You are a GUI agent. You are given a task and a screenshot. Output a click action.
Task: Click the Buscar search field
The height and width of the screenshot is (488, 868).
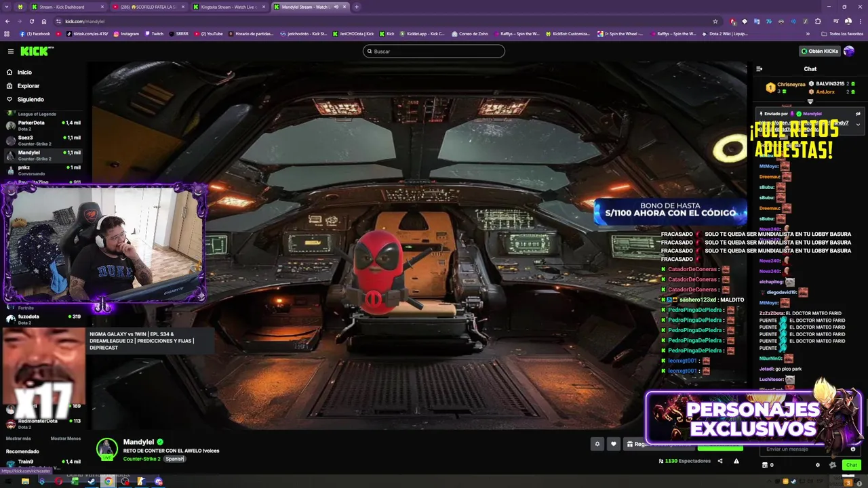tap(434, 51)
